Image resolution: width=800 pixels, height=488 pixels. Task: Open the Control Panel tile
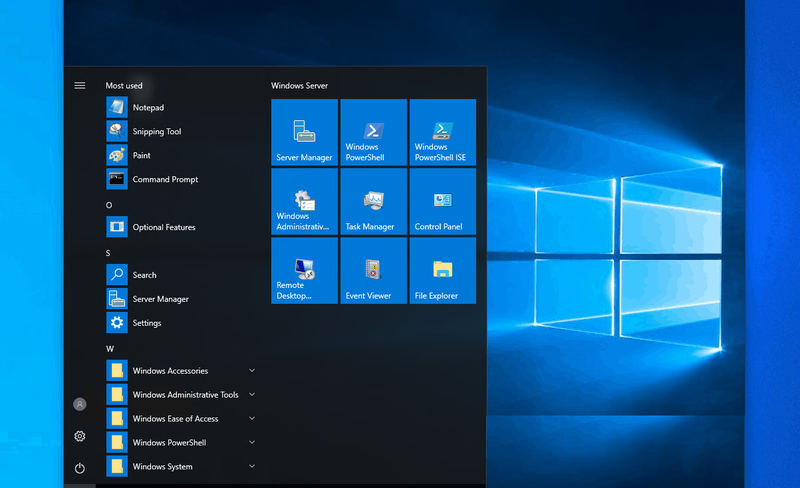(x=443, y=202)
